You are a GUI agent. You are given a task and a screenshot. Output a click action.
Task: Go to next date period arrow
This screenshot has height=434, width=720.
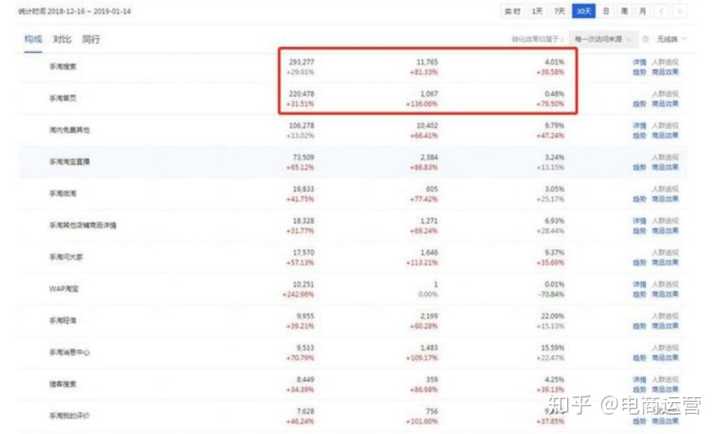click(680, 11)
